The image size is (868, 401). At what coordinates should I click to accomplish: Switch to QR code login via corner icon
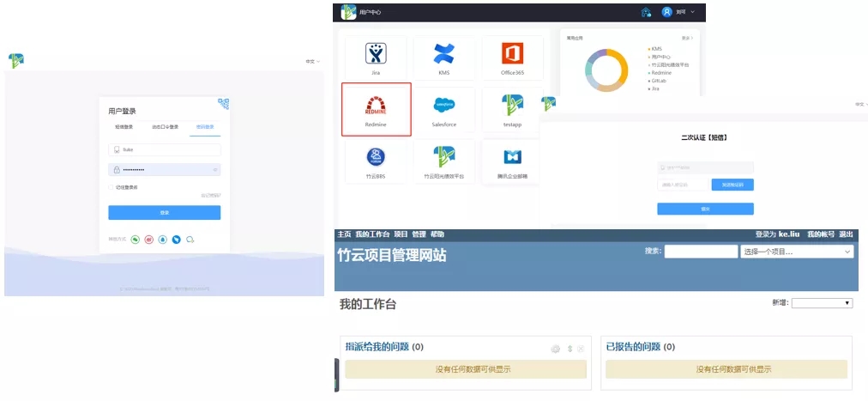[x=224, y=103]
